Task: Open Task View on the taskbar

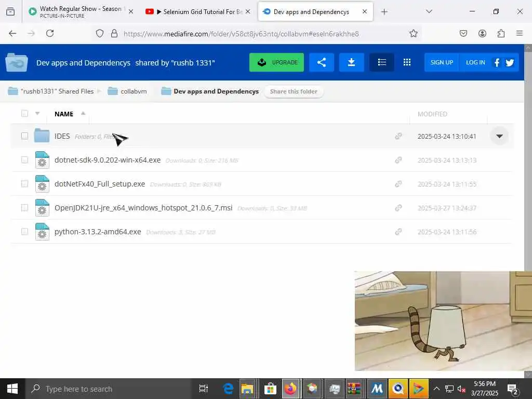Action: tap(204, 389)
